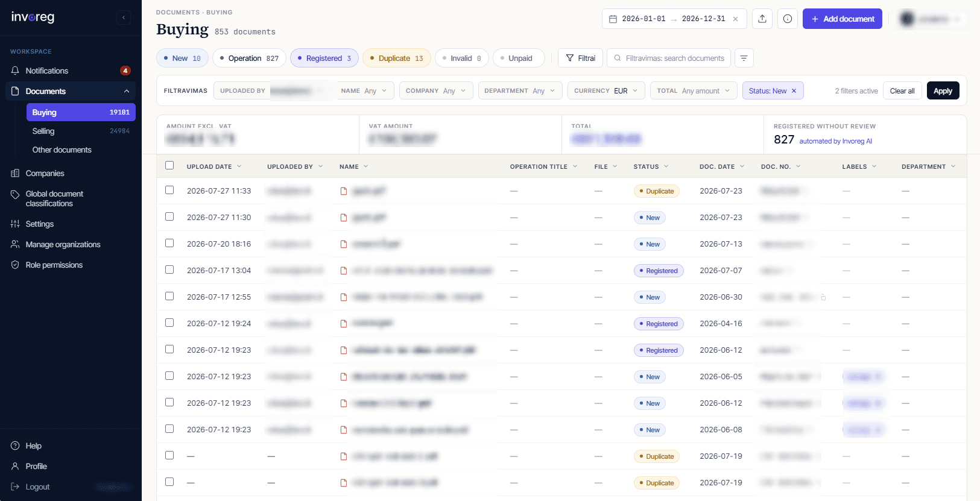Viewport: 980px width, 501px height.
Task: Check the row uploaded 2026-07-12 19:24
Action: coord(169,323)
